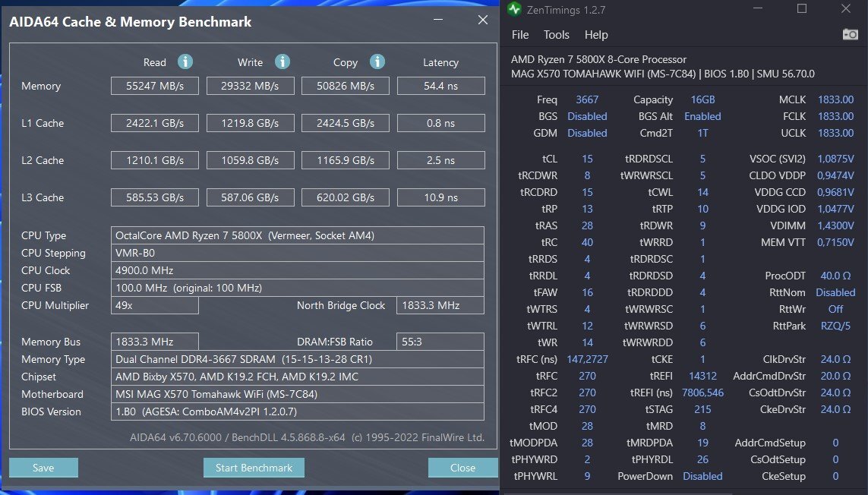The width and height of the screenshot is (868, 495).
Task: Click the Close button in AIDA64 benchmark
Action: [462, 468]
